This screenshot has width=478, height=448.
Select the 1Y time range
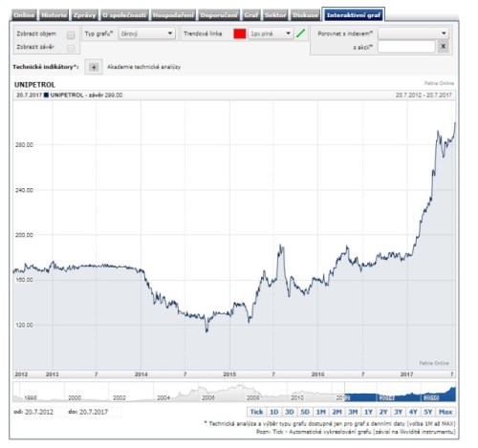(x=368, y=412)
